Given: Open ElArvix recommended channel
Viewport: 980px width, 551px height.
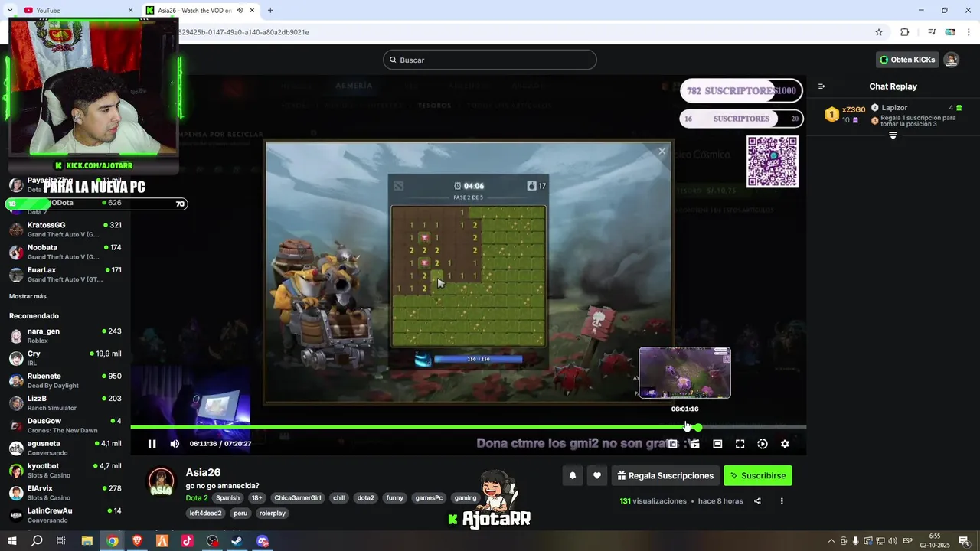Looking at the screenshot, I should (65, 493).
